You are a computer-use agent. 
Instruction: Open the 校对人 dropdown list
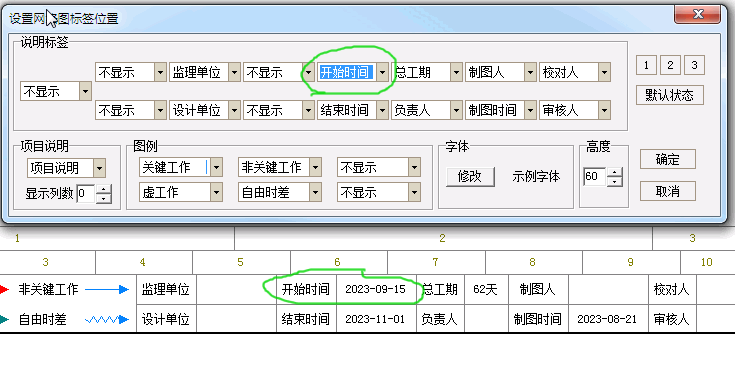click(605, 72)
